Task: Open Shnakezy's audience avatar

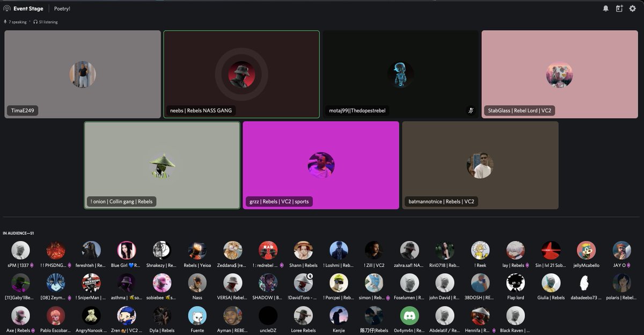Action: point(162,250)
